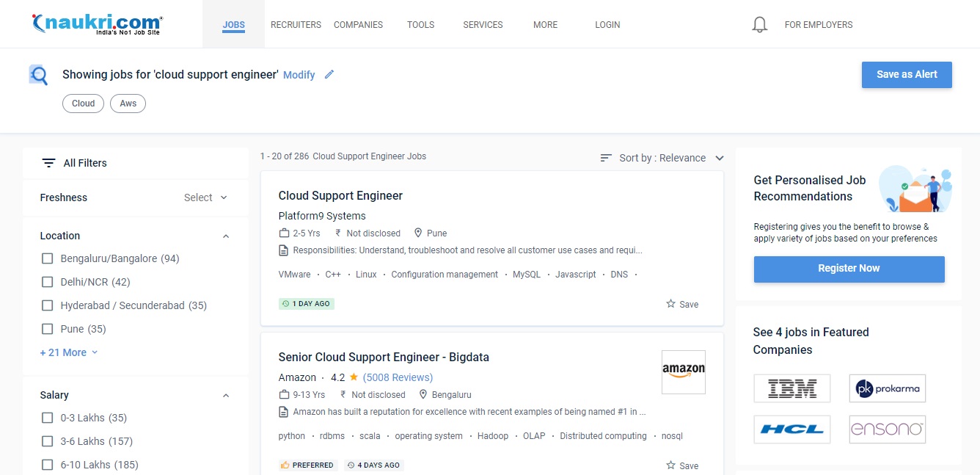
Task: Click the pencil edit icon beside Modify
Action: coord(329,74)
